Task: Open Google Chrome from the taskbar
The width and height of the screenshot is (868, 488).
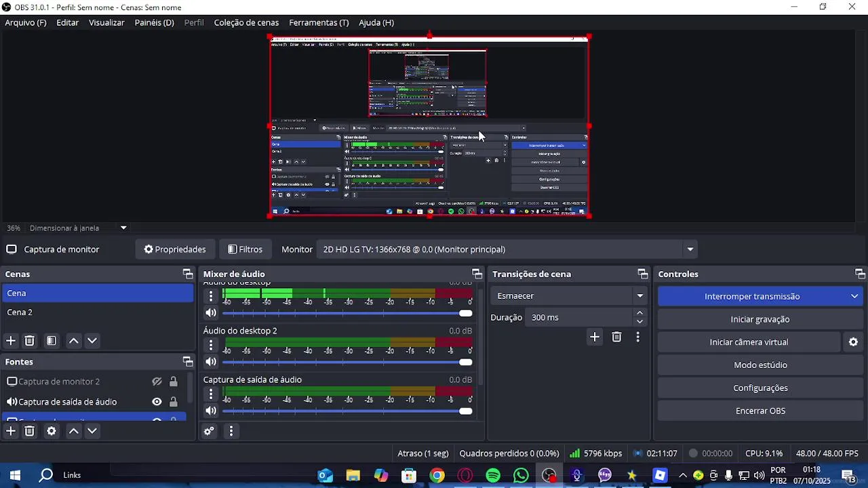Action: pos(437,475)
